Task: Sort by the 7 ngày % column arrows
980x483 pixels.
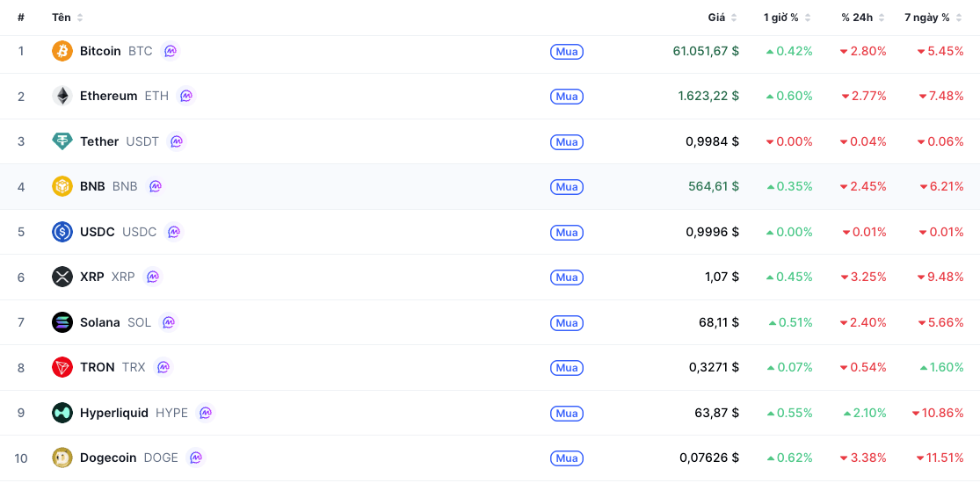Action: [959, 18]
